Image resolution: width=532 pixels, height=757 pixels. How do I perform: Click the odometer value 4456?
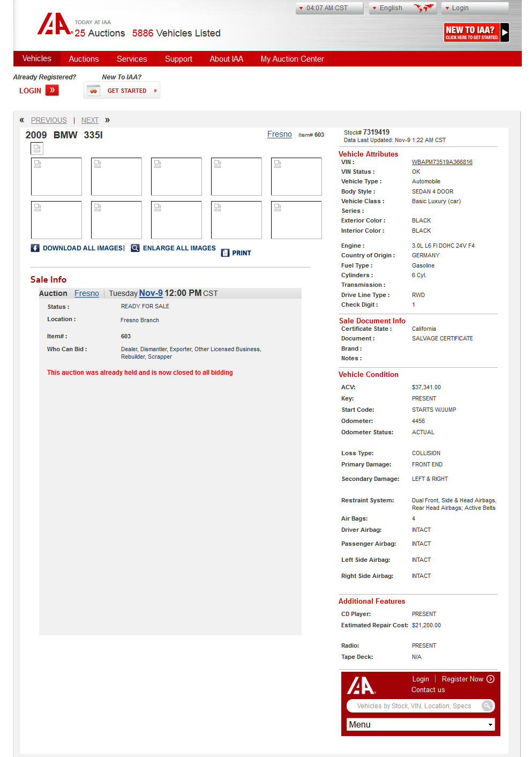(x=418, y=421)
